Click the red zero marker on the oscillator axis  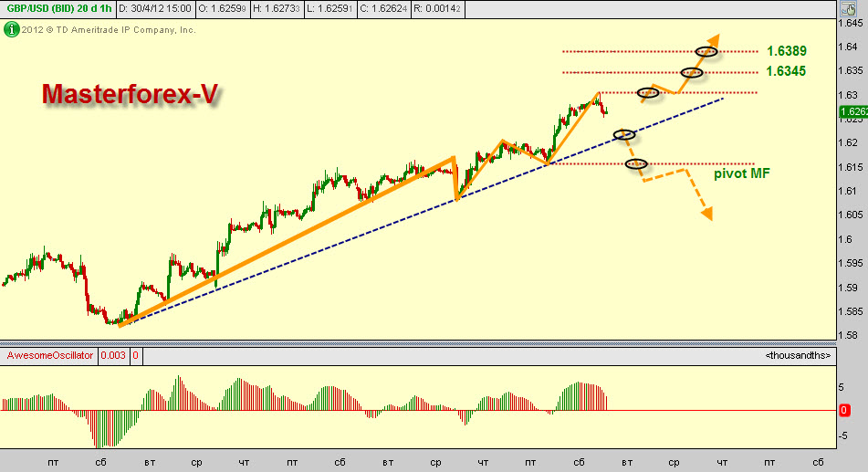click(844, 412)
